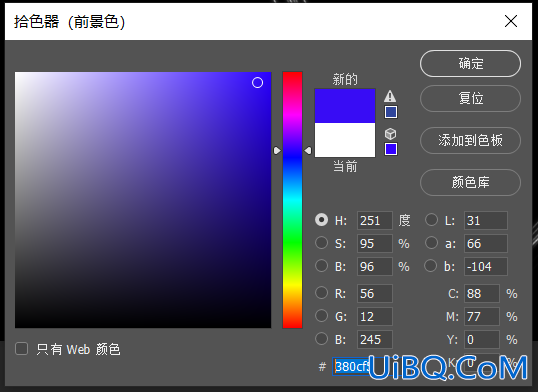
Task: Select the RGB blue B radio button
Action: click(x=321, y=339)
